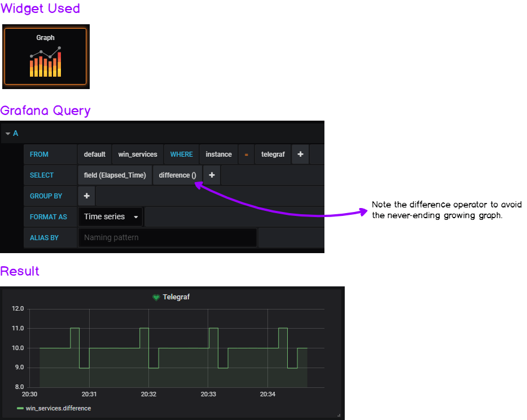Click inside the ALIAS BY naming pattern field
Image resolution: width=527 pixels, height=420 pixels.
pos(167,237)
